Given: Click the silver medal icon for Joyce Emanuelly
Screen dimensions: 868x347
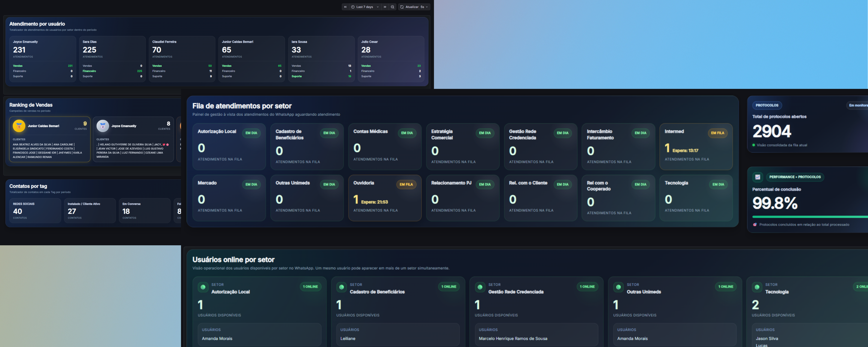Looking at the screenshot, I should click(102, 126).
